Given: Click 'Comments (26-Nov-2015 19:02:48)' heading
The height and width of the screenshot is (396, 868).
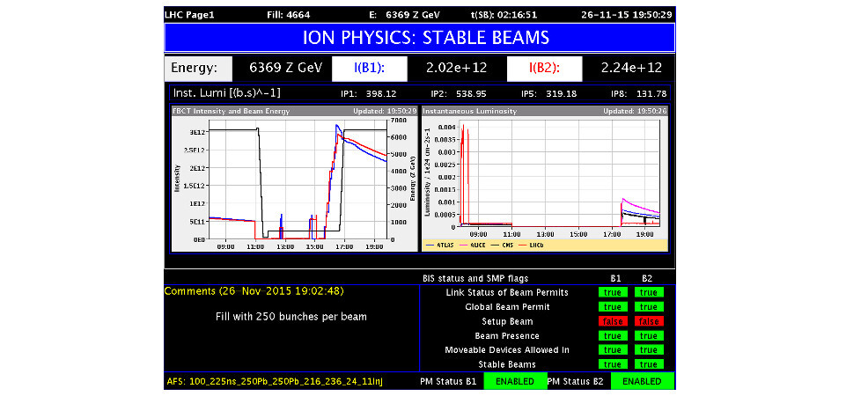Looking at the screenshot, I should [x=254, y=290].
